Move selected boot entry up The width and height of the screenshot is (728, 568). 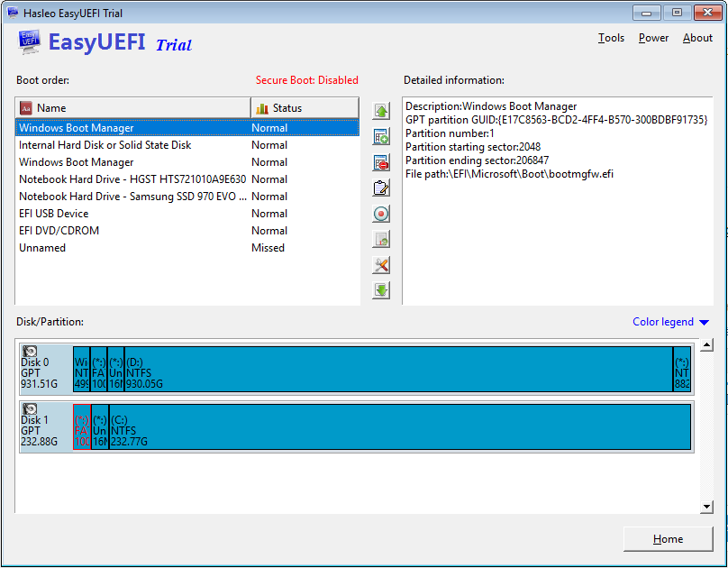tap(381, 111)
